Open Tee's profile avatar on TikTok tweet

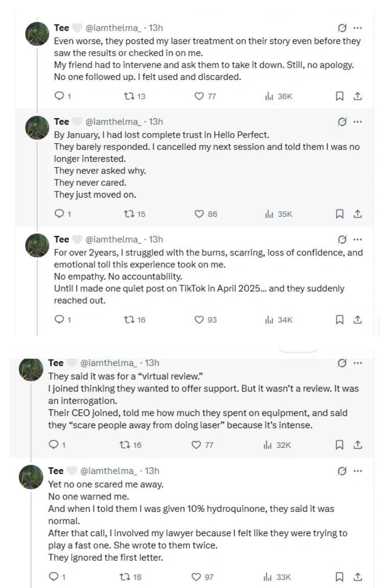(37, 246)
